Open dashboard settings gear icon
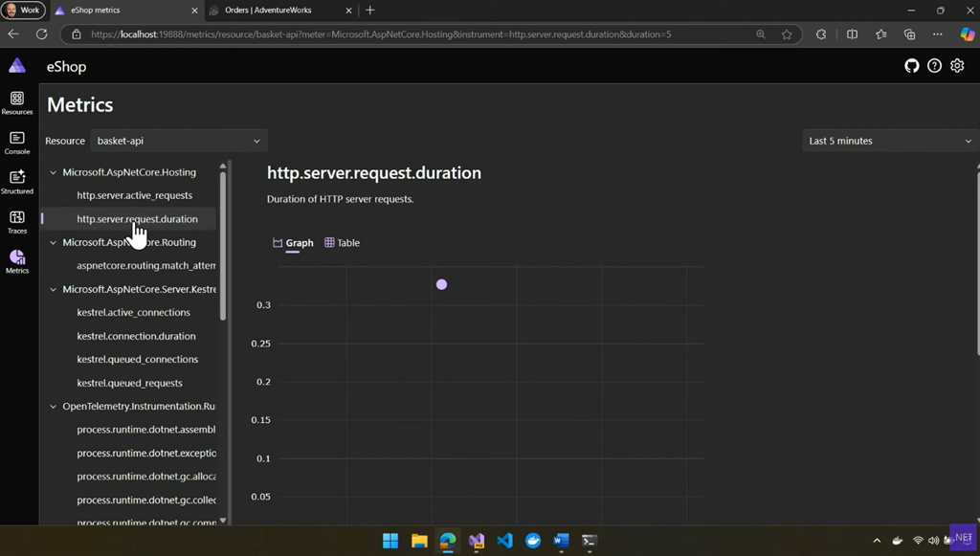Image resolution: width=980 pixels, height=556 pixels. point(957,66)
